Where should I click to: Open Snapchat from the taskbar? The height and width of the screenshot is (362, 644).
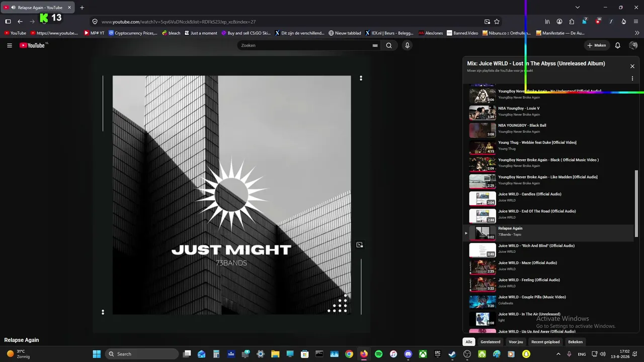pos(526,354)
